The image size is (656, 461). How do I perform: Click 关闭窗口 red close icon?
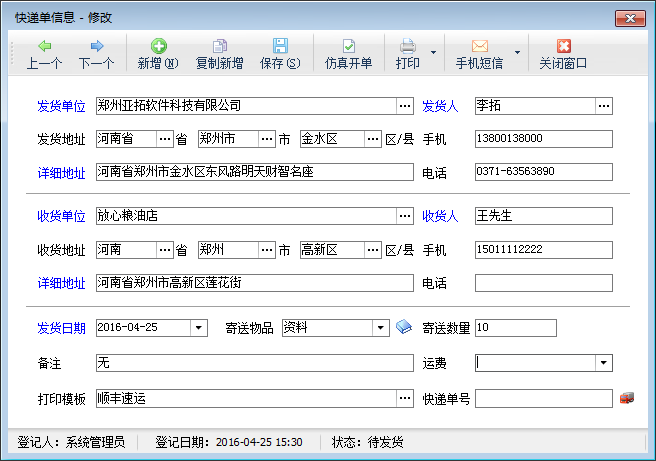coord(563,46)
